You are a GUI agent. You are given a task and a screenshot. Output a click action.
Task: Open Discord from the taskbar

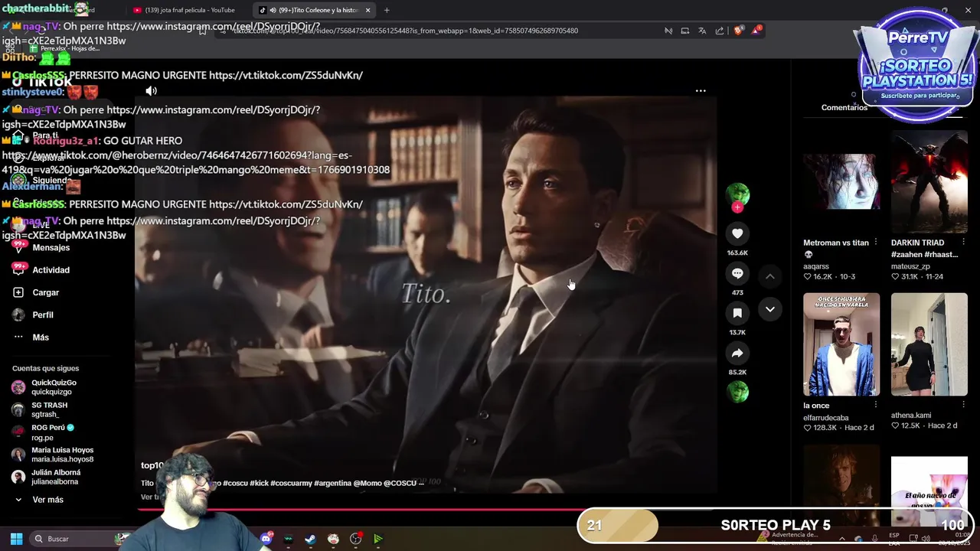pyautogui.click(x=266, y=539)
